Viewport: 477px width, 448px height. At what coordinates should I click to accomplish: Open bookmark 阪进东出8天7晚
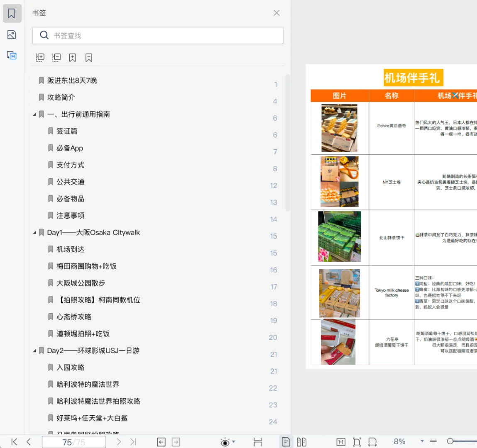point(72,80)
